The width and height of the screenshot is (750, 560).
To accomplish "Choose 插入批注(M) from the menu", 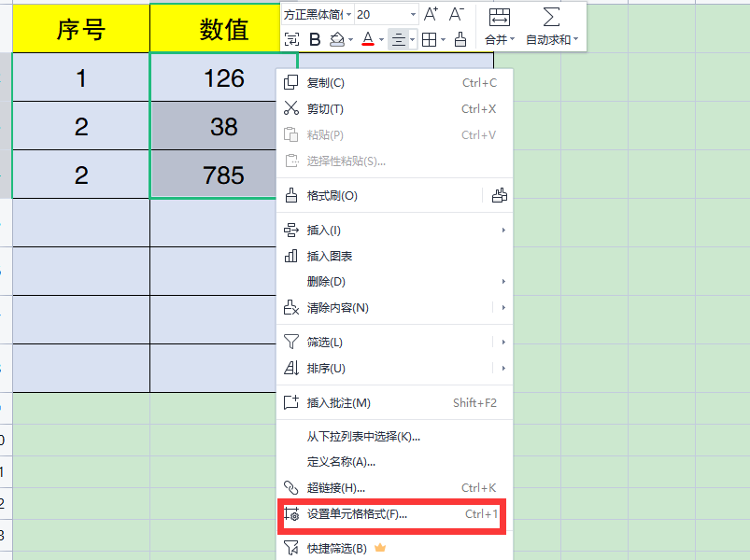I will tap(394, 403).
